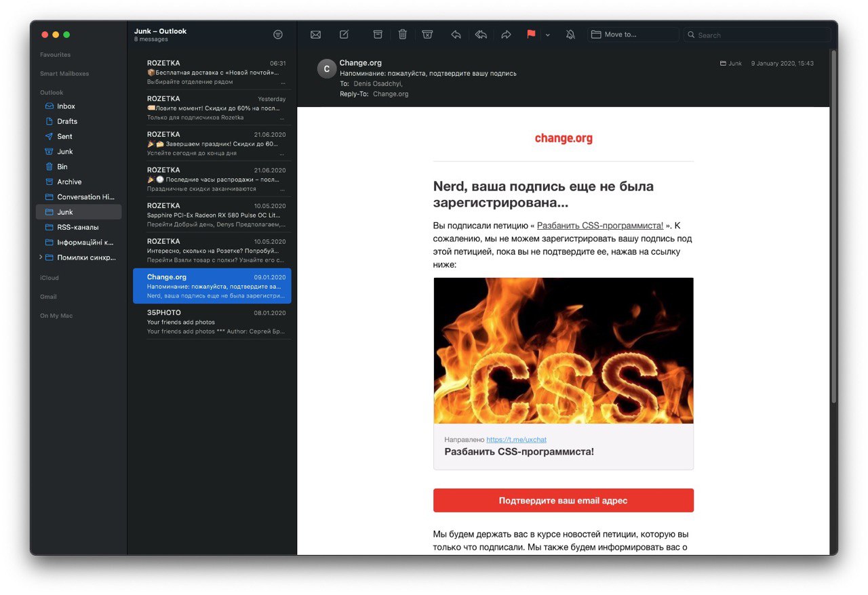Open the flag color dropdown arrow
Viewport: 868px width, 595px height.
tap(548, 35)
